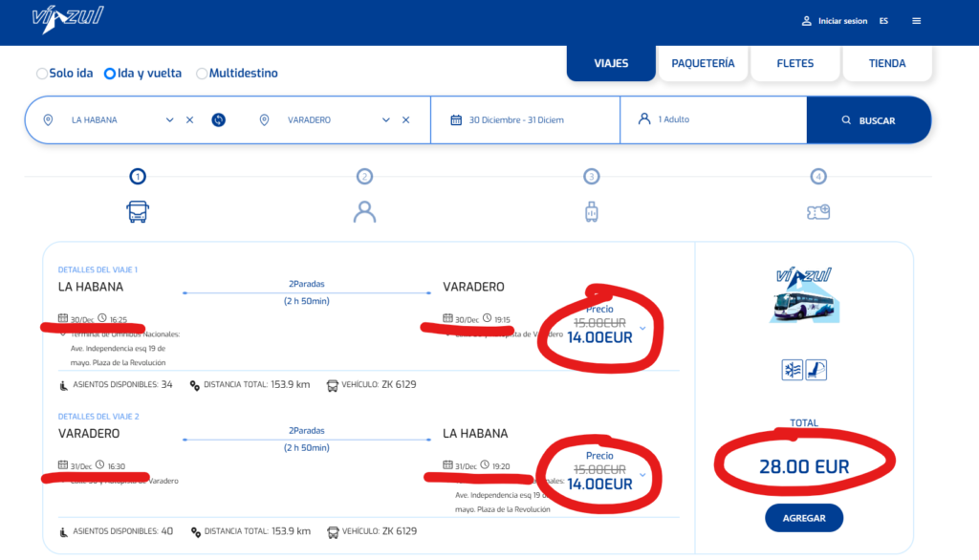This screenshot has height=560, width=979.
Task: Click the Agregar button
Action: 803,517
